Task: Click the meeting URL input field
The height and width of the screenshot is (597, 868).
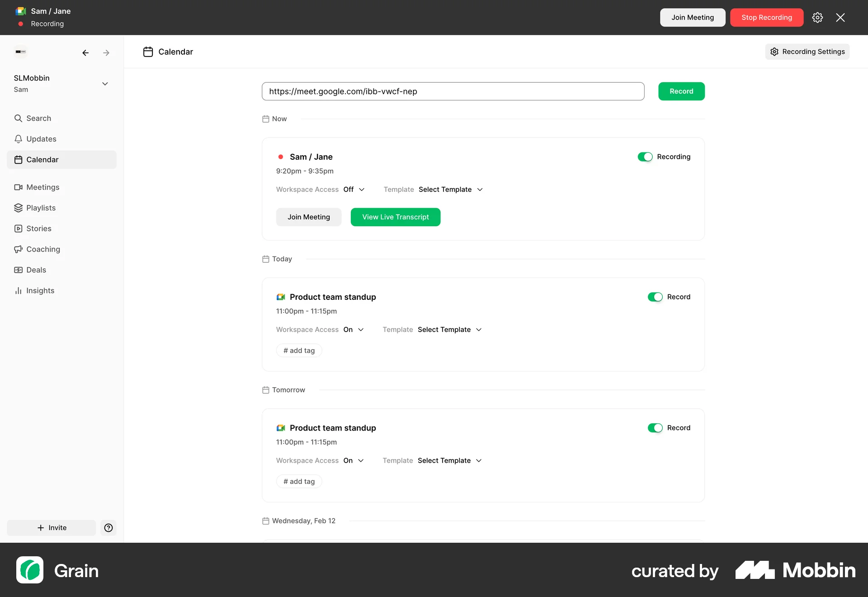Action: (453, 91)
